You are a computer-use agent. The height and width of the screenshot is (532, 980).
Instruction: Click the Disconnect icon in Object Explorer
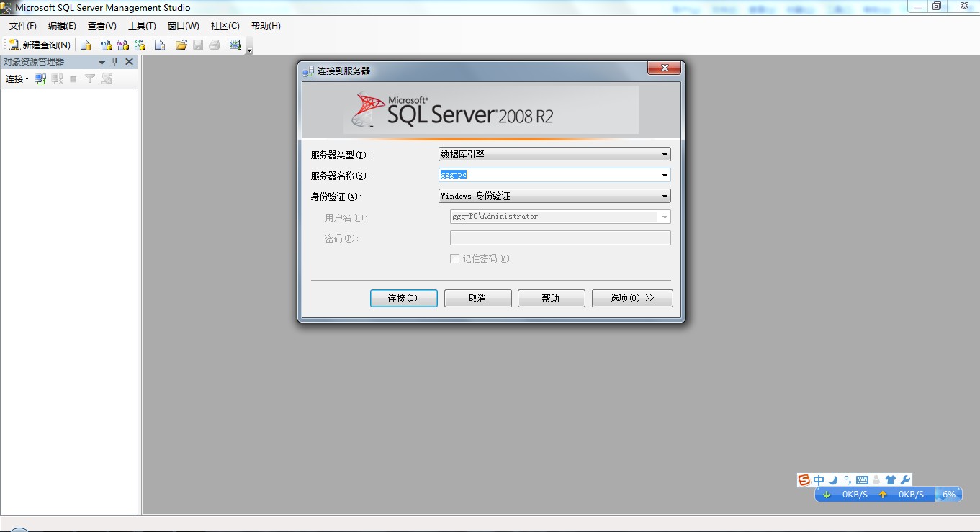tap(57, 79)
